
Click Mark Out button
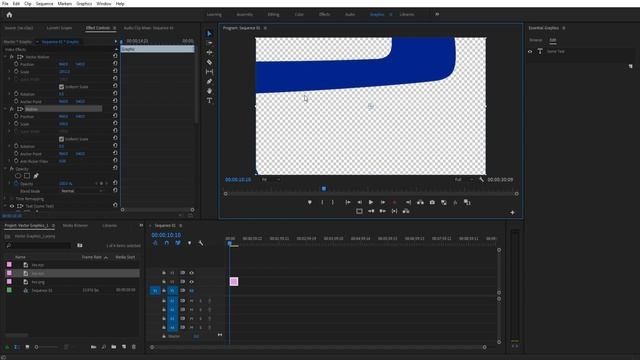click(333, 202)
